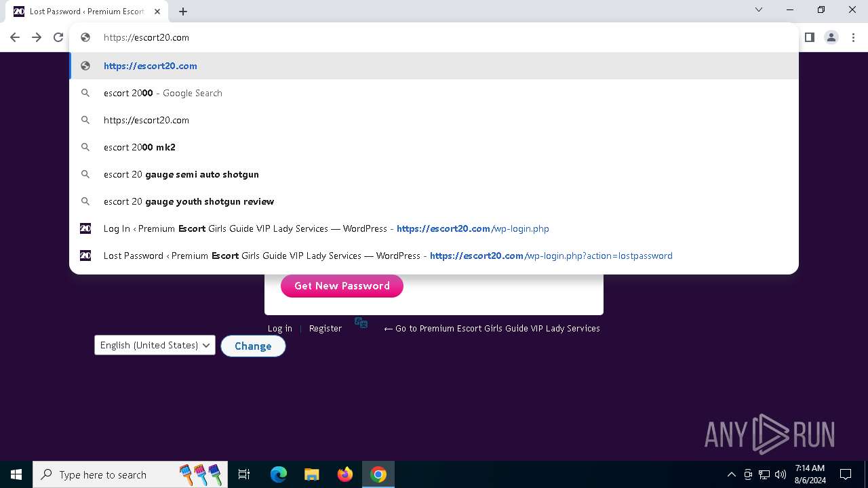Click the address bar URL field

click(434, 37)
